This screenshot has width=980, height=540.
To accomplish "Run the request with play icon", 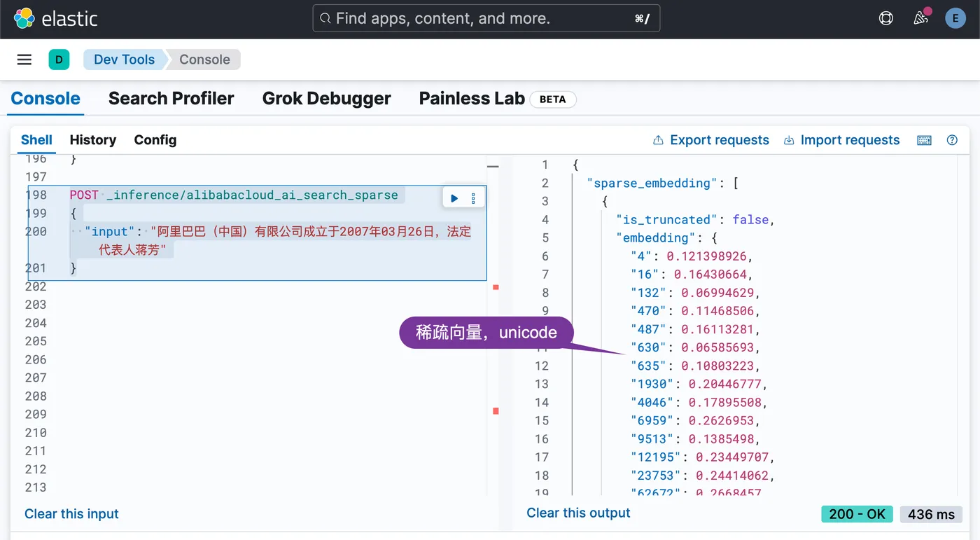I will point(454,199).
